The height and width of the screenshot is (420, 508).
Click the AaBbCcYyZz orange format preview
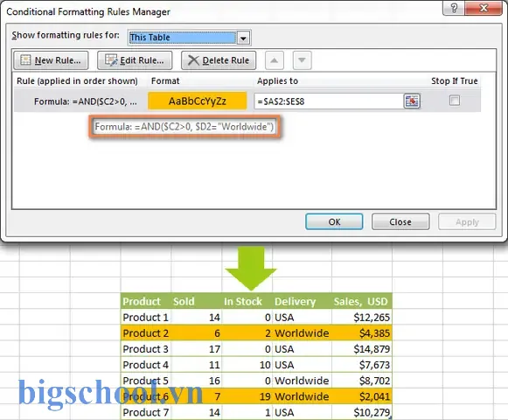198,101
